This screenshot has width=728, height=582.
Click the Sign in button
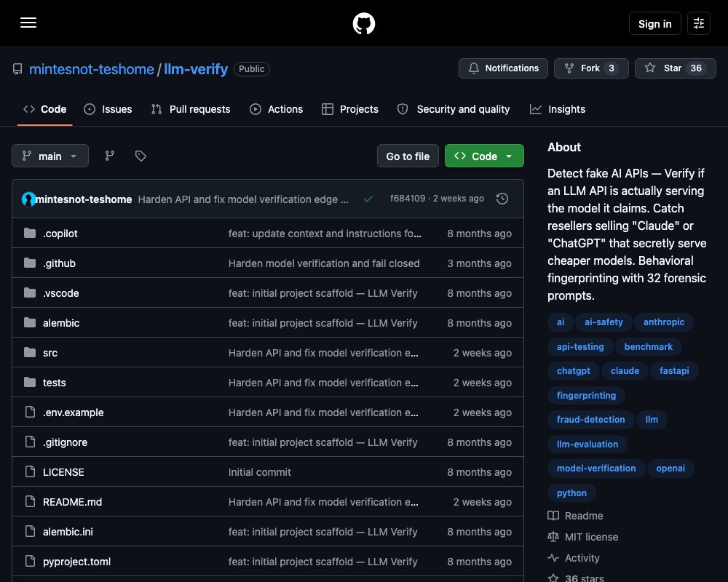(x=654, y=24)
